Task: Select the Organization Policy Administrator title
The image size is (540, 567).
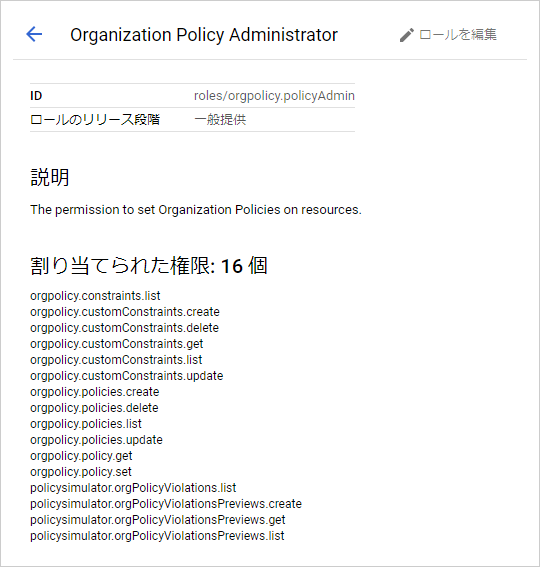Action: pos(204,35)
